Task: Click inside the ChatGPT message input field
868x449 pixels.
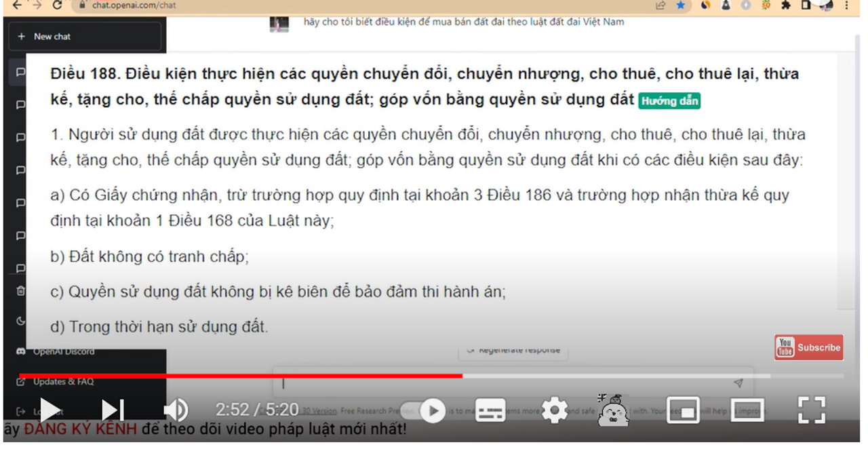Action: pos(475,383)
